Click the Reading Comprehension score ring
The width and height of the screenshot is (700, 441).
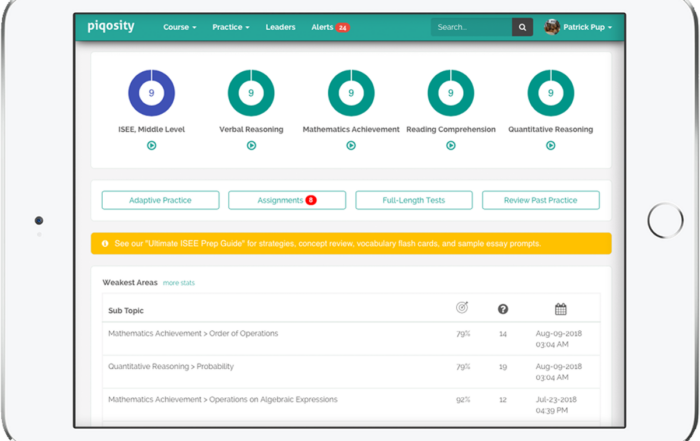[x=451, y=93]
